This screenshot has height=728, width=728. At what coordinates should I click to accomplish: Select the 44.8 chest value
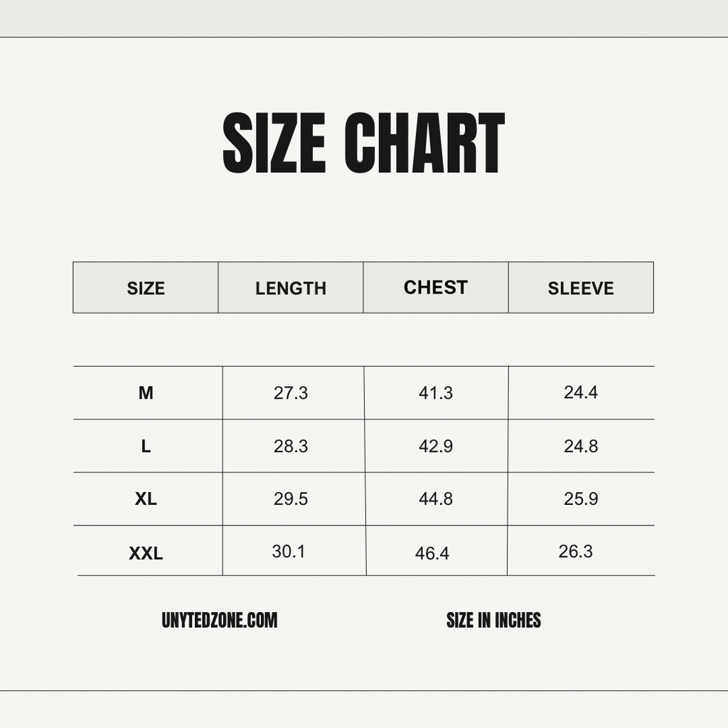(436, 499)
